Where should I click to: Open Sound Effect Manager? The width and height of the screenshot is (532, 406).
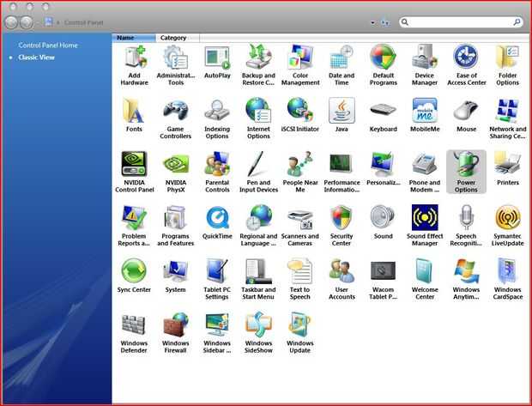pyautogui.click(x=425, y=226)
